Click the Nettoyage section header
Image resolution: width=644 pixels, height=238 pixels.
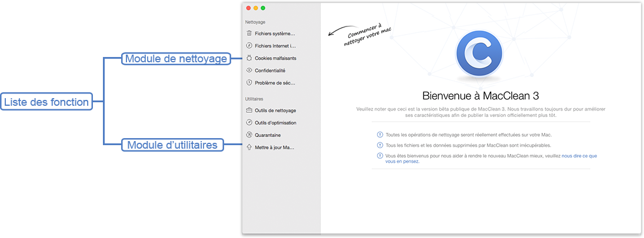(255, 22)
